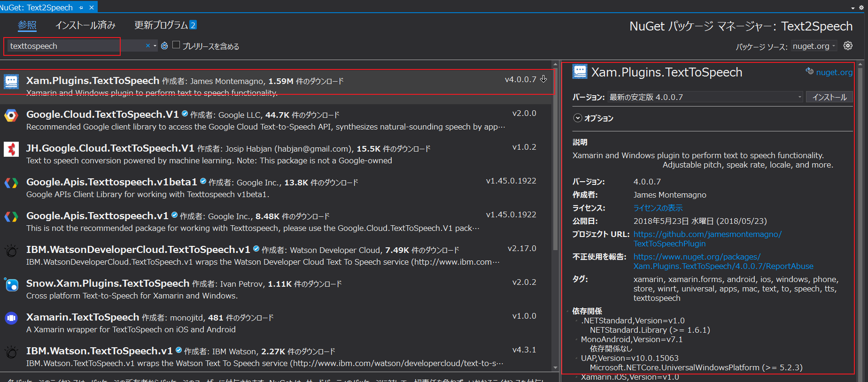
Task: Click the details pane scroll up arrow
Action: (x=860, y=64)
